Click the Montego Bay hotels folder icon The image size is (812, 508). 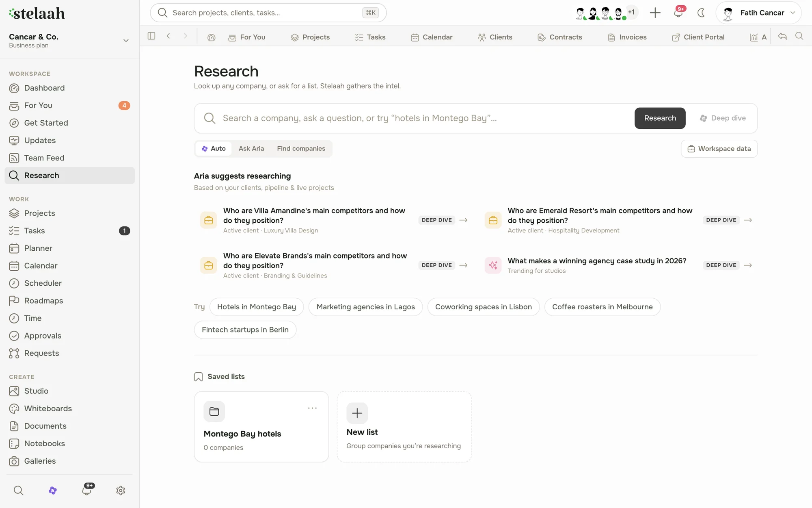click(x=214, y=411)
